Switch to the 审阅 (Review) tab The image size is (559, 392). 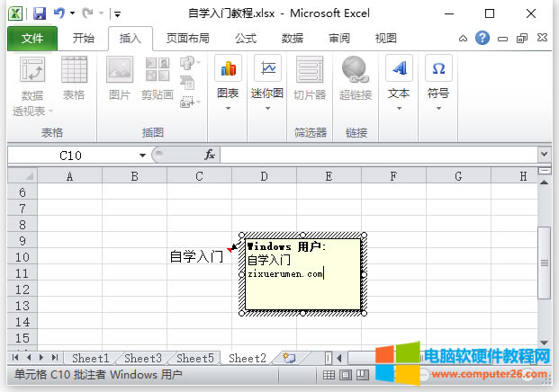[x=339, y=38]
